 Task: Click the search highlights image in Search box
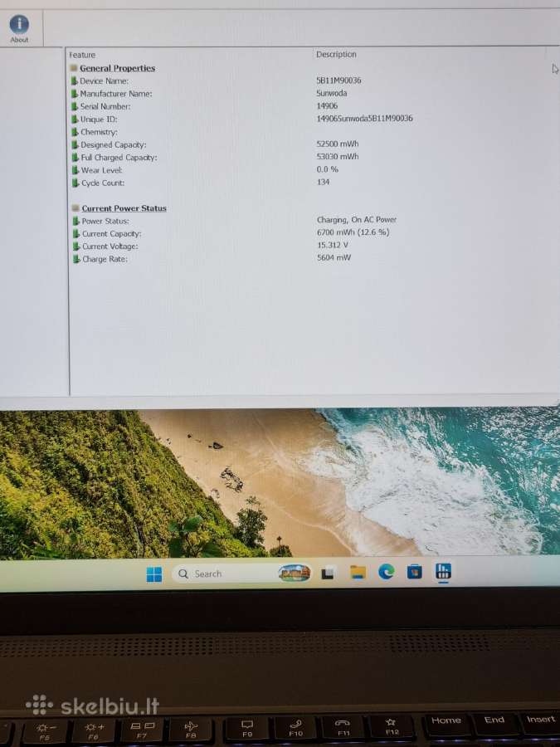pos(295,573)
